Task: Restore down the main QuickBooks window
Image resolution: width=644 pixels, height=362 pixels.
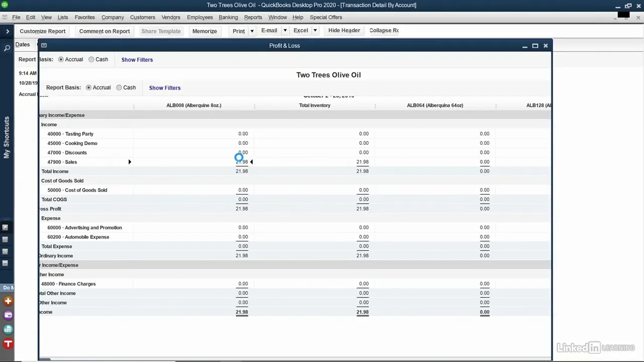Action: tap(628, 6)
